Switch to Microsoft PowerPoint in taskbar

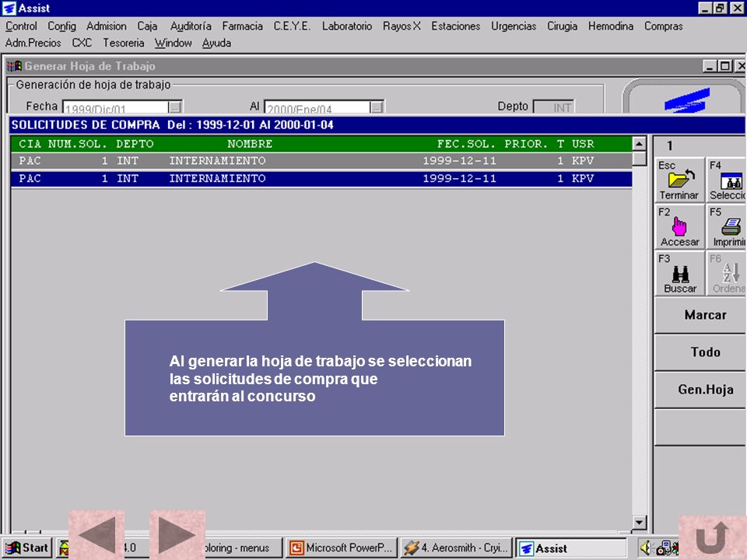(342, 548)
